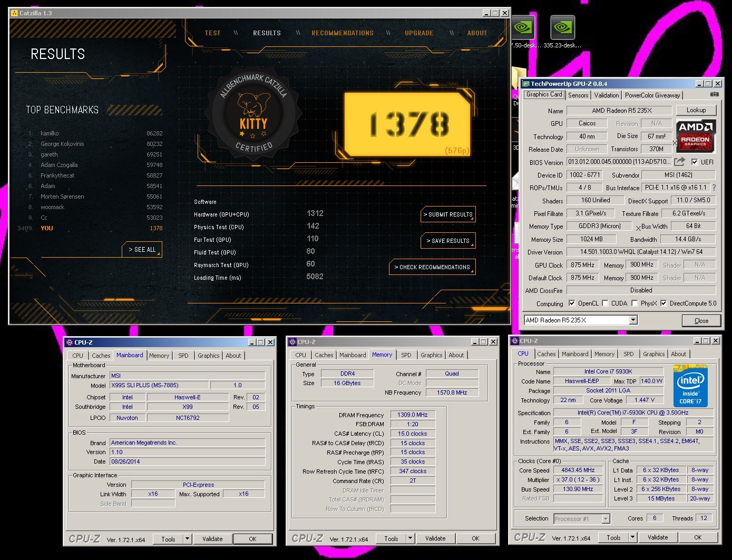Open the ABOUT menu in Catzilla
This screenshot has height=560, width=732.
pos(477,33)
